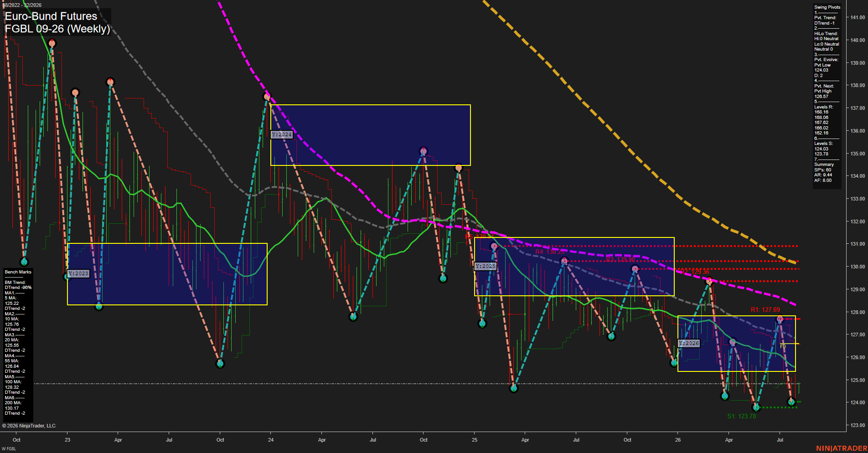Image resolution: width=868 pixels, height=453 pixels.
Task: Click the swing low pivot at S1 123.78 line
Action: point(756,407)
